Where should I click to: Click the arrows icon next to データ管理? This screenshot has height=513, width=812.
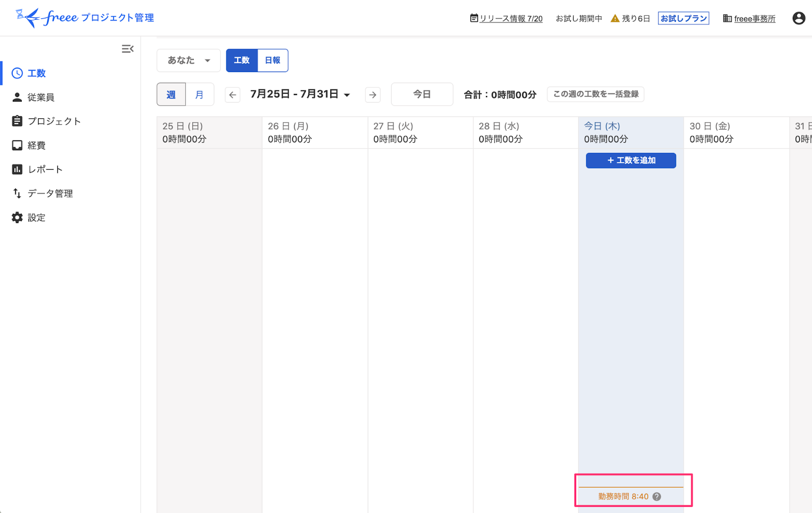pos(17,193)
